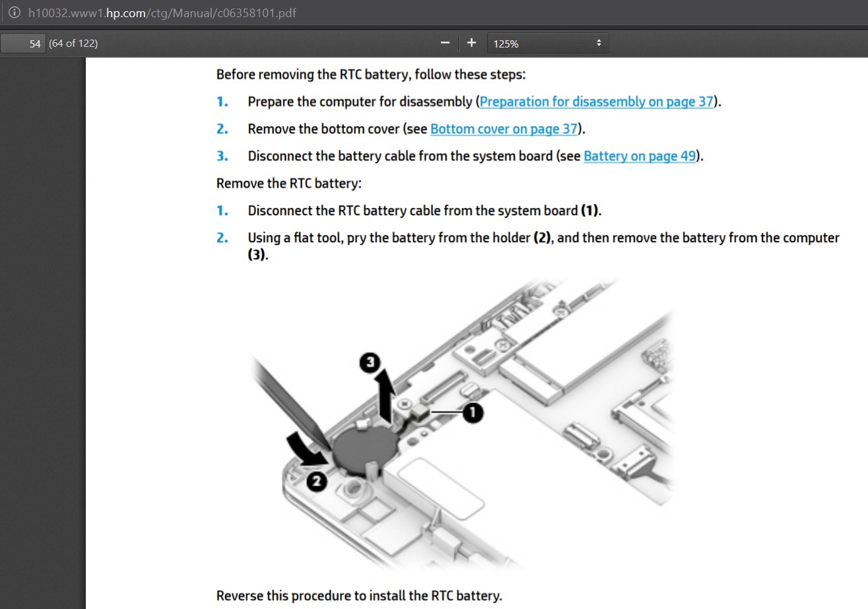The height and width of the screenshot is (609, 868).
Task: Follow the 'Bottom cover on page 37' link
Action: tap(504, 129)
